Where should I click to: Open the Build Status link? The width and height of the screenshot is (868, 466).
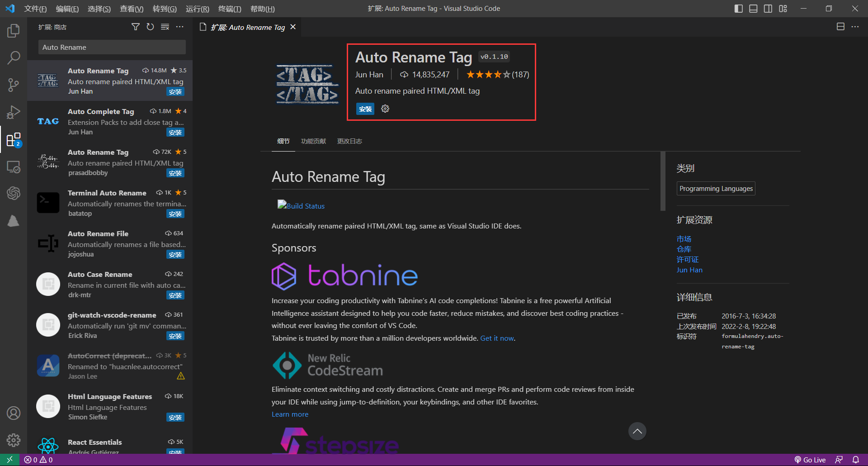pyautogui.click(x=301, y=206)
